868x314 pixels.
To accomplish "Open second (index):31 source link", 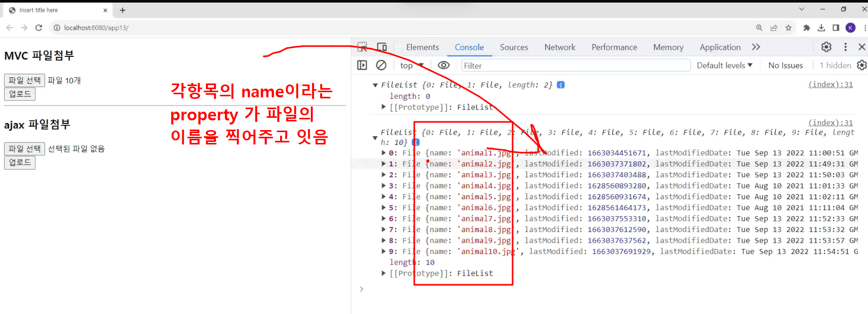I will (x=831, y=123).
